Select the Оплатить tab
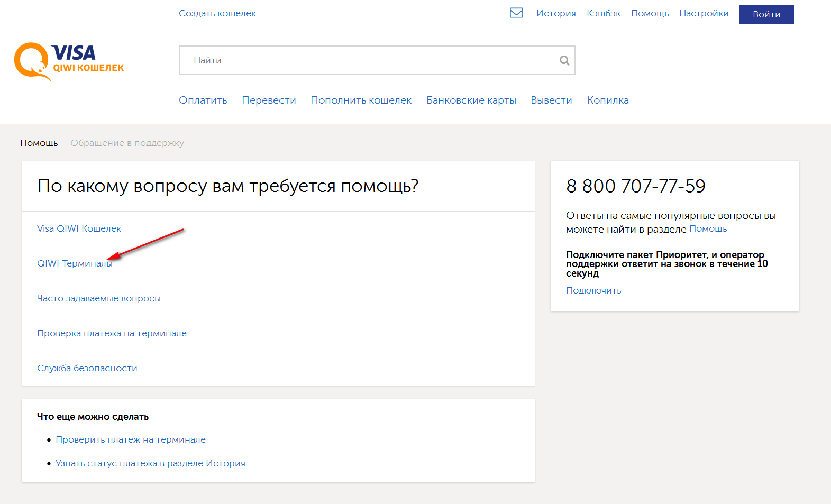The image size is (831, 504). point(203,100)
